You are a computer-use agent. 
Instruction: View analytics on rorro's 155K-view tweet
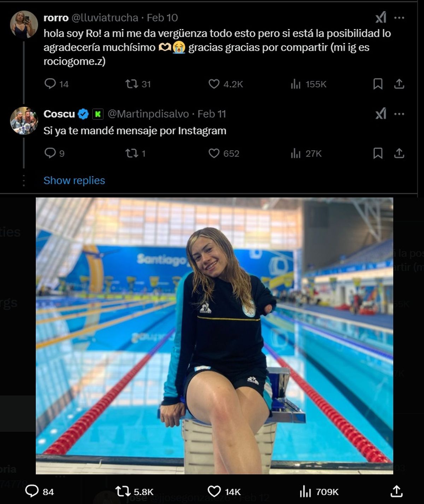[x=296, y=84]
